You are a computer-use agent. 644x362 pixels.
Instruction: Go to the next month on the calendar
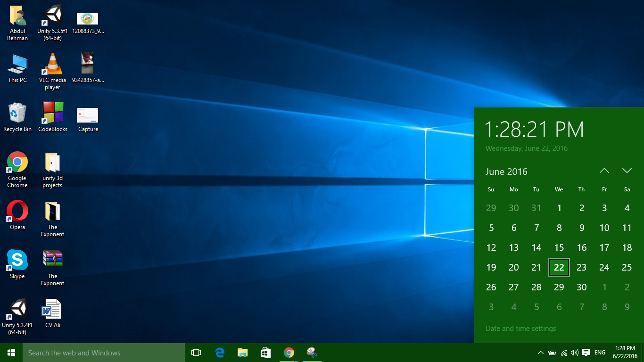point(627,171)
